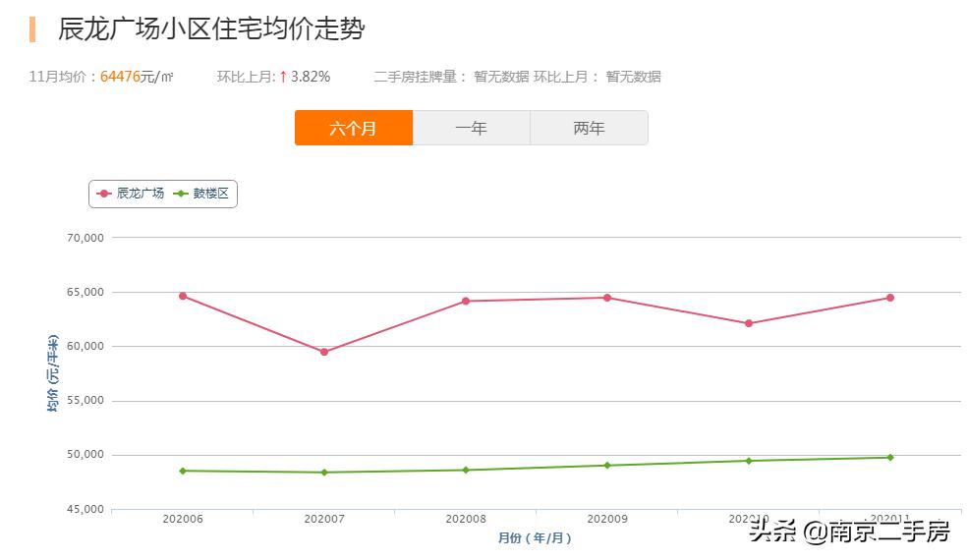Viewport: 967px width, 560px height.
Task: Click the 鼓楼区 data point for 202010
Action: pos(749,461)
